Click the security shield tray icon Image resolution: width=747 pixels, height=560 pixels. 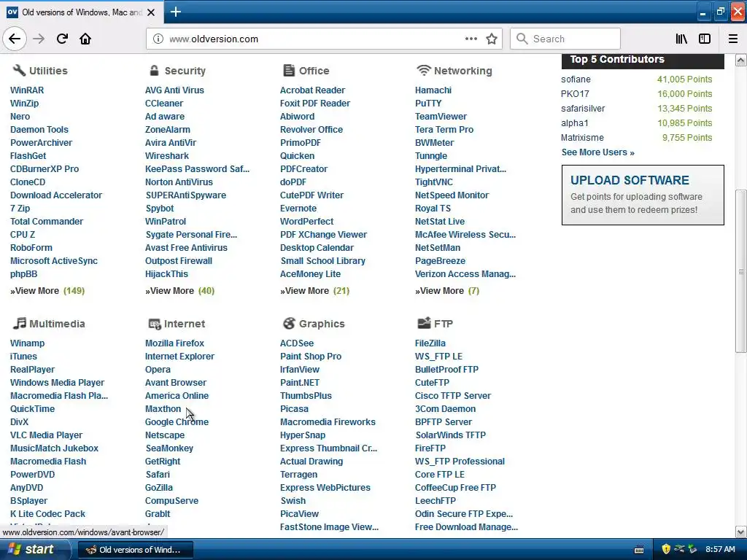(666, 549)
